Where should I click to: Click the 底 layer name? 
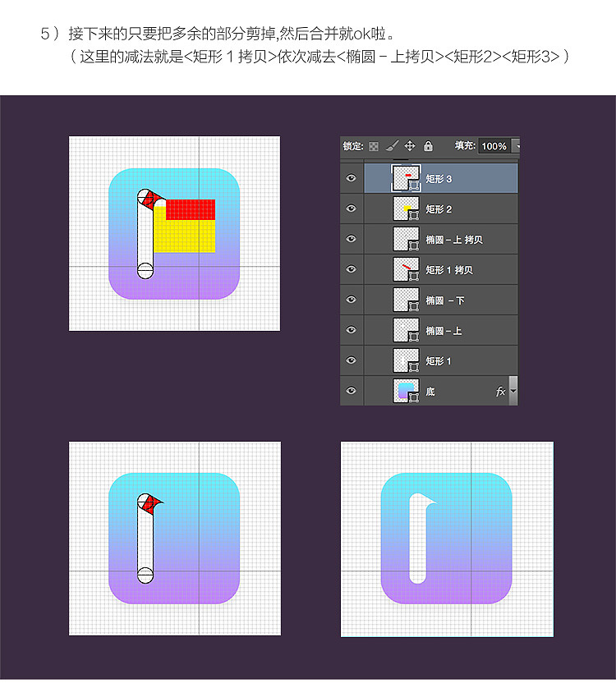(x=430, y=392)
